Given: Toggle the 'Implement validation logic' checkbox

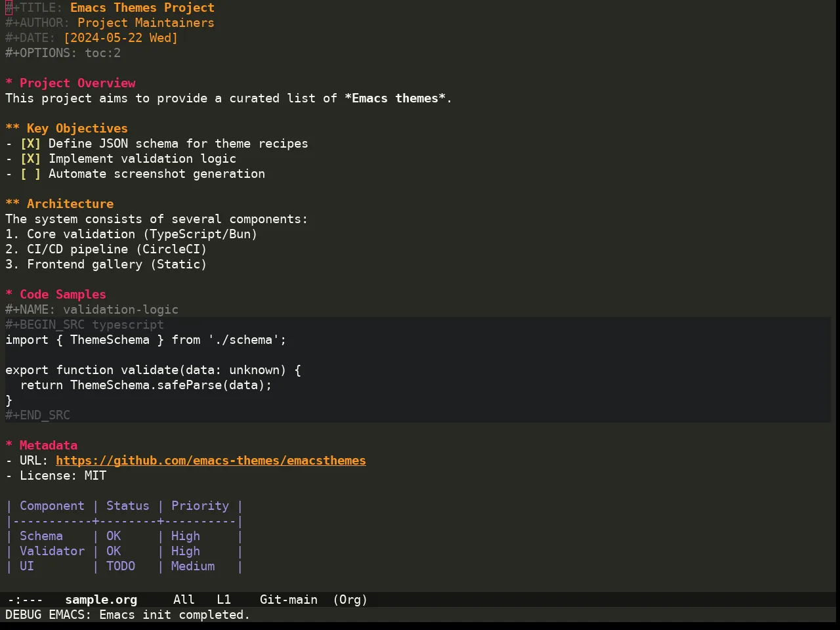Looking at the screenshot, I should [30, 159].
